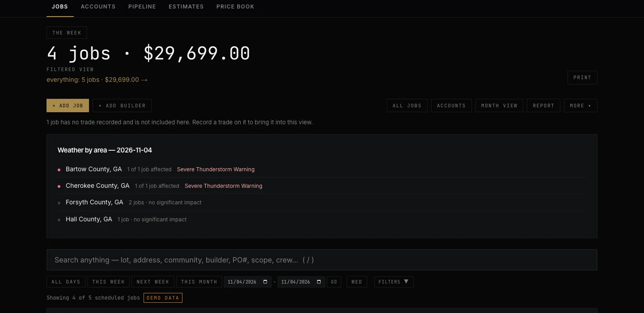Go to the Pipeline tab
This screenshot has width=644, height=313.
click(142, 7)
